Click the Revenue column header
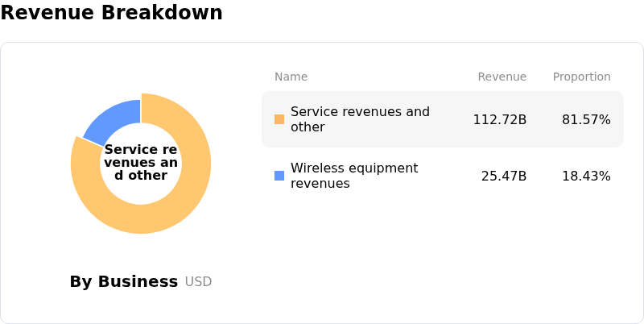 point(502,77)
